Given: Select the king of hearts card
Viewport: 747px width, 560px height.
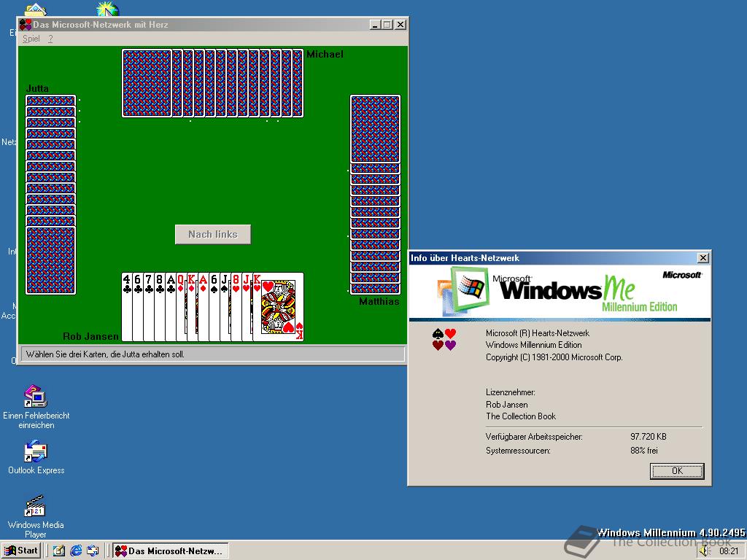Looking at the screenshot, I should [278, 307].
